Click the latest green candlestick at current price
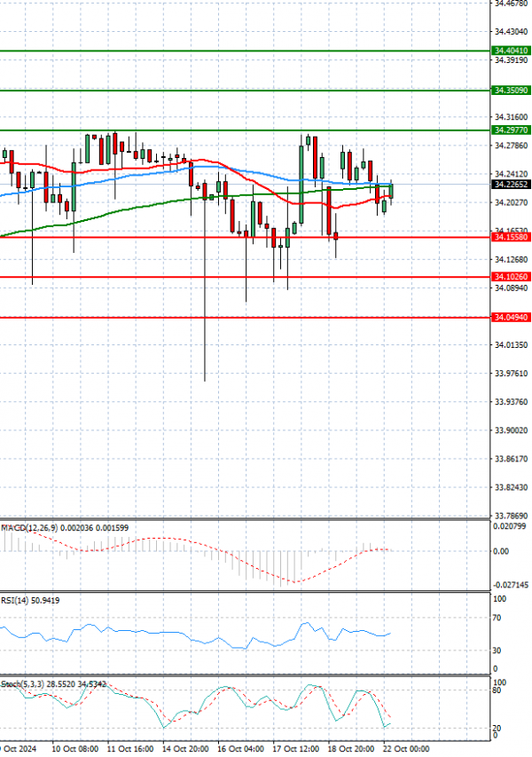Image resolution: width=532 pixels, height=757 pixels. click(391, 191)
